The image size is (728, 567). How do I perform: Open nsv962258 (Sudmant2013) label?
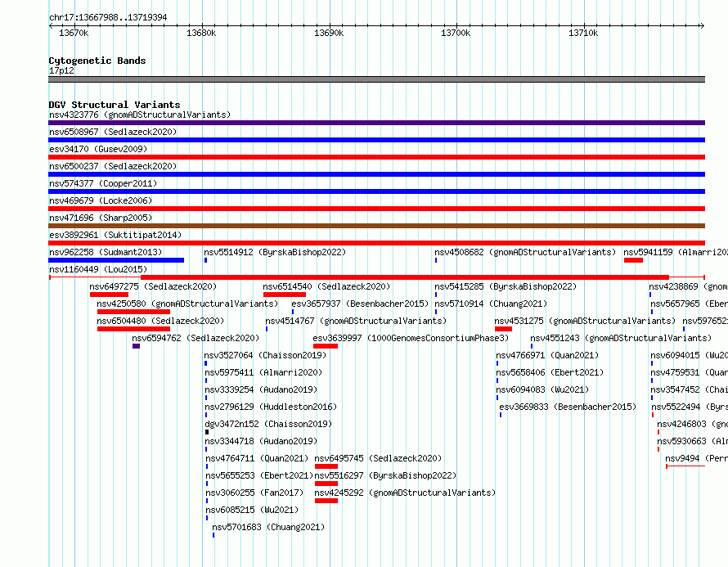pyautogui.click(x=106, y=252)
